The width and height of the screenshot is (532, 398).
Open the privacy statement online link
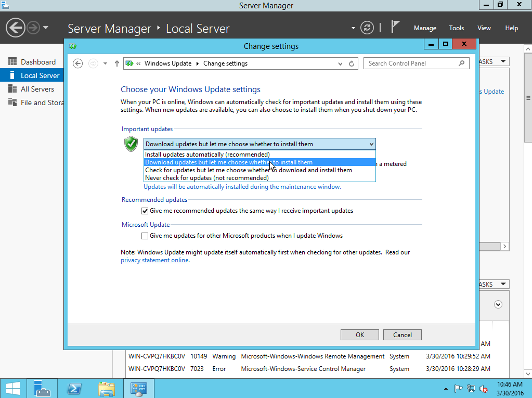click(x=154, y=260)
